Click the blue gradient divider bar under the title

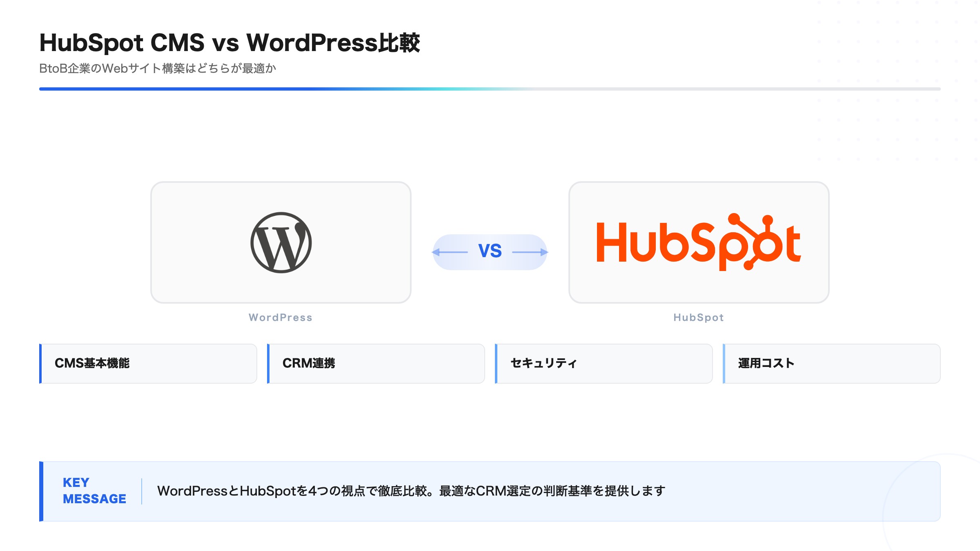489,88
